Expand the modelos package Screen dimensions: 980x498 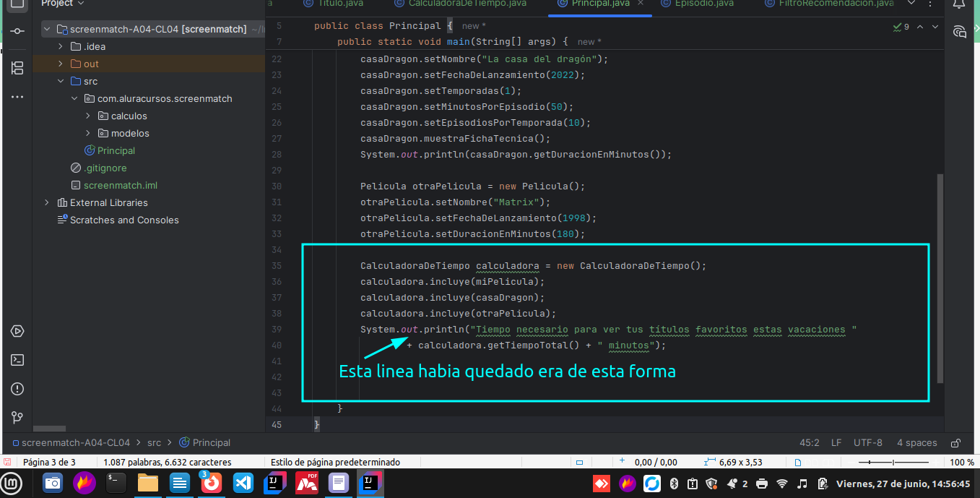88,133
